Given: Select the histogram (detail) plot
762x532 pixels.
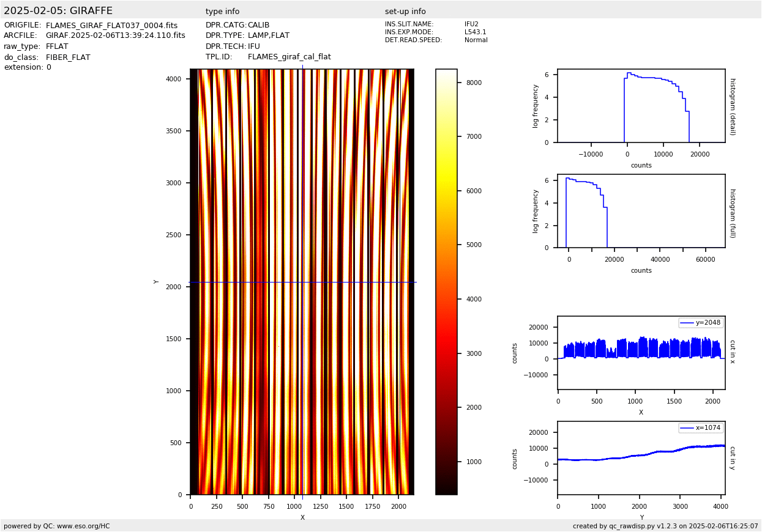Looking at the screenshot, I should [641, 106].
